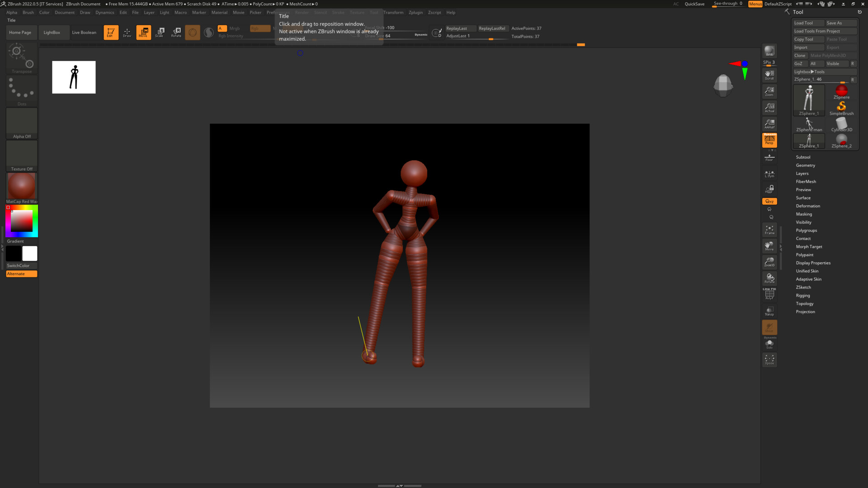868x488 pixels.
Task: Expand the Subtool section
Action: 803,157
